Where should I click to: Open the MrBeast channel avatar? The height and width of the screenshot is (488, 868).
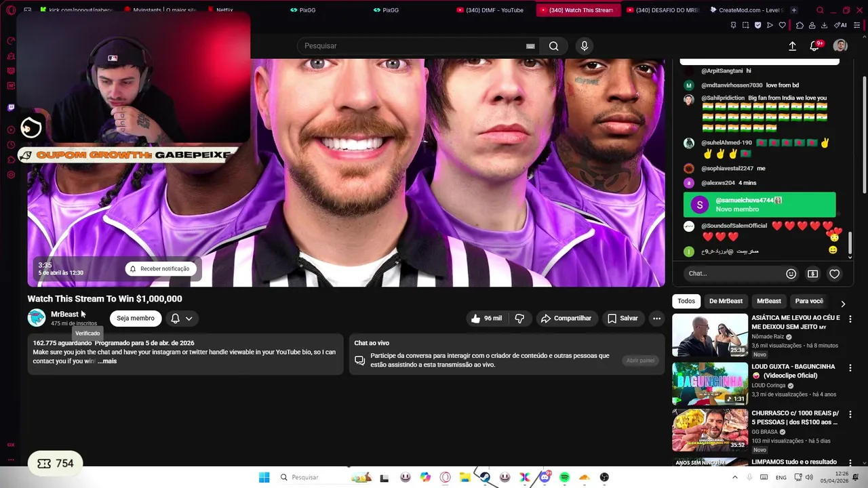coord(37,318)
